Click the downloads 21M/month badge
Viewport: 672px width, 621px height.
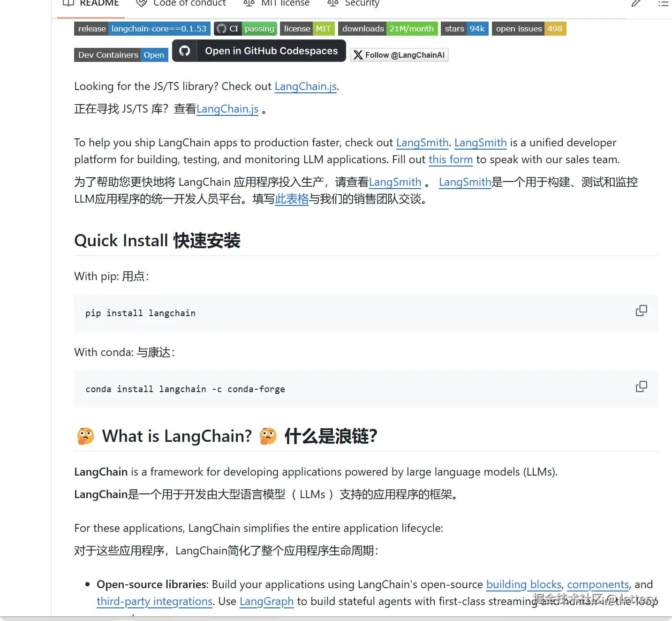388,29
